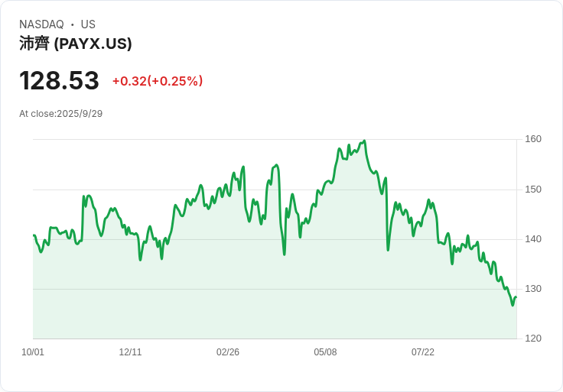This screenshot has height=392, width=563.
Task: Click the 120 price axis label
Action: coord(533,339)
